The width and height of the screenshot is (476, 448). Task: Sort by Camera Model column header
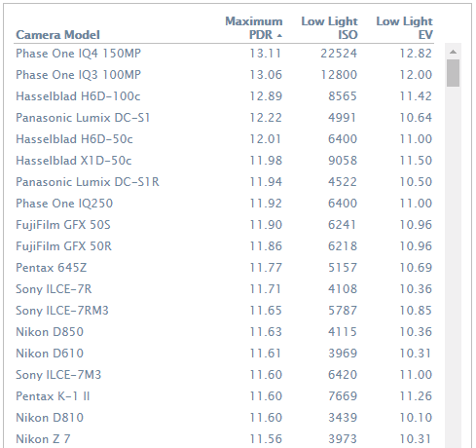pos(57,35)
